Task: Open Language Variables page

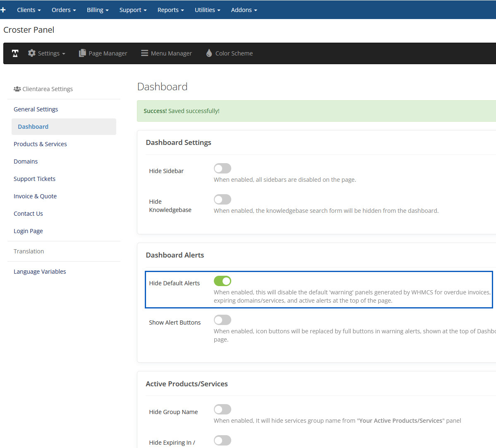Action: coord(40,272)
